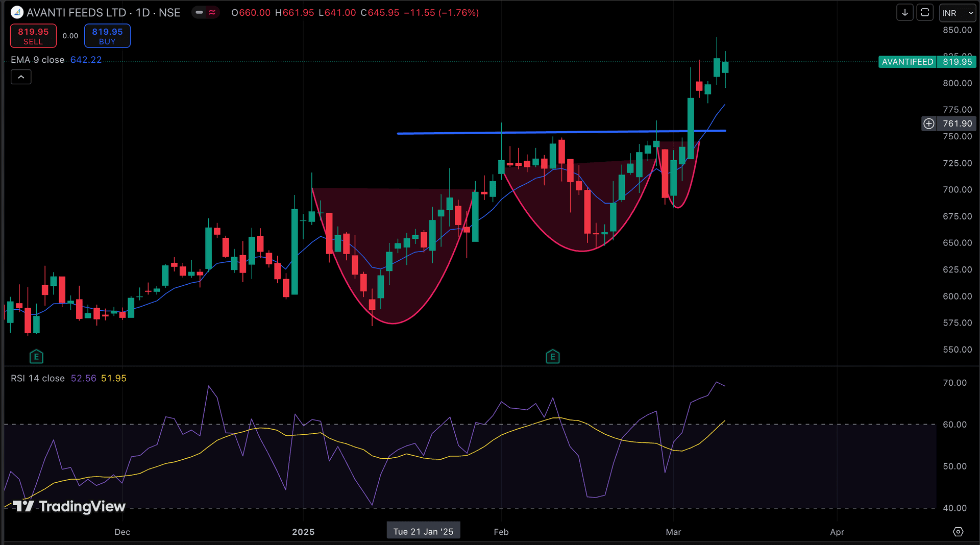
Task: Click the 850.00 price scale label
Action: 958,30
